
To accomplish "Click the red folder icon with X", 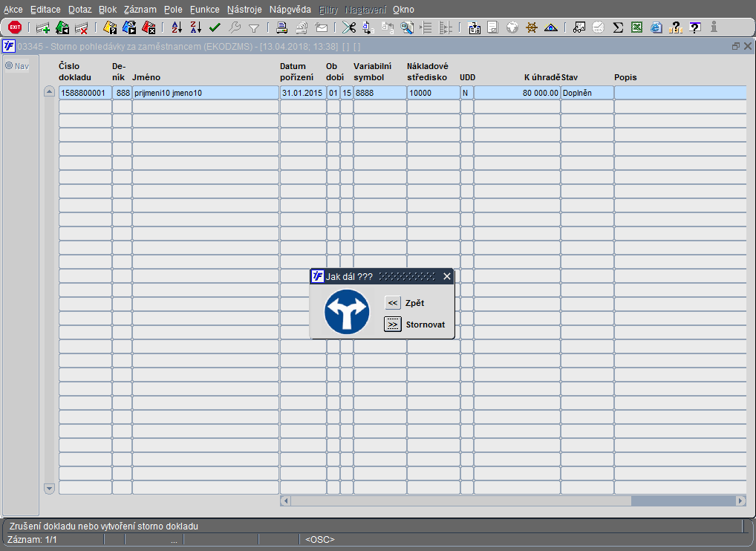I will click(149, 27).
